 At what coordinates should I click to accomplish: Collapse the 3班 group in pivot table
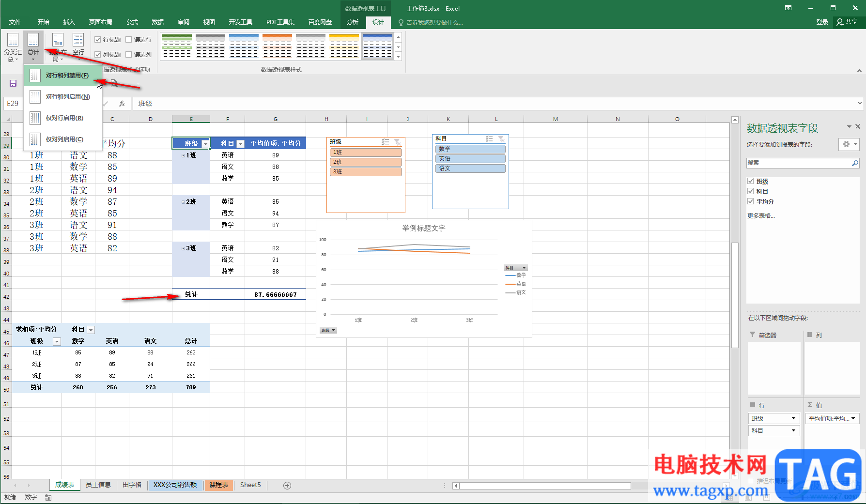point(183,248)
